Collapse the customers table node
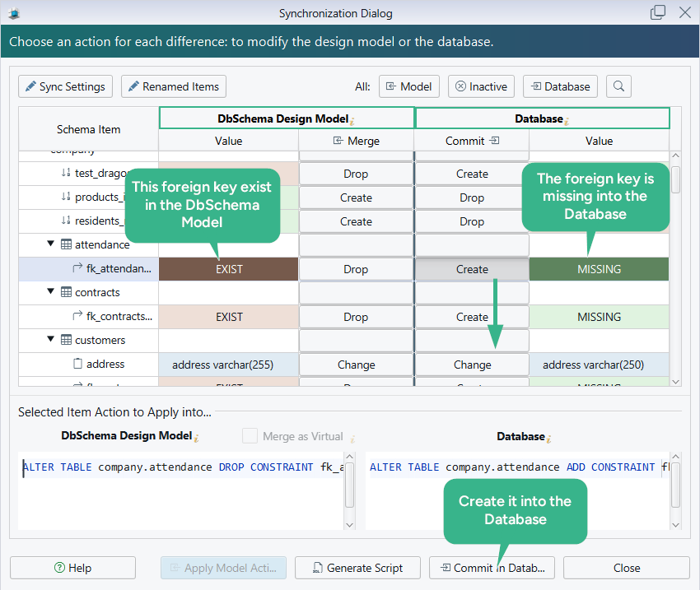 click(x=51, y=339)
